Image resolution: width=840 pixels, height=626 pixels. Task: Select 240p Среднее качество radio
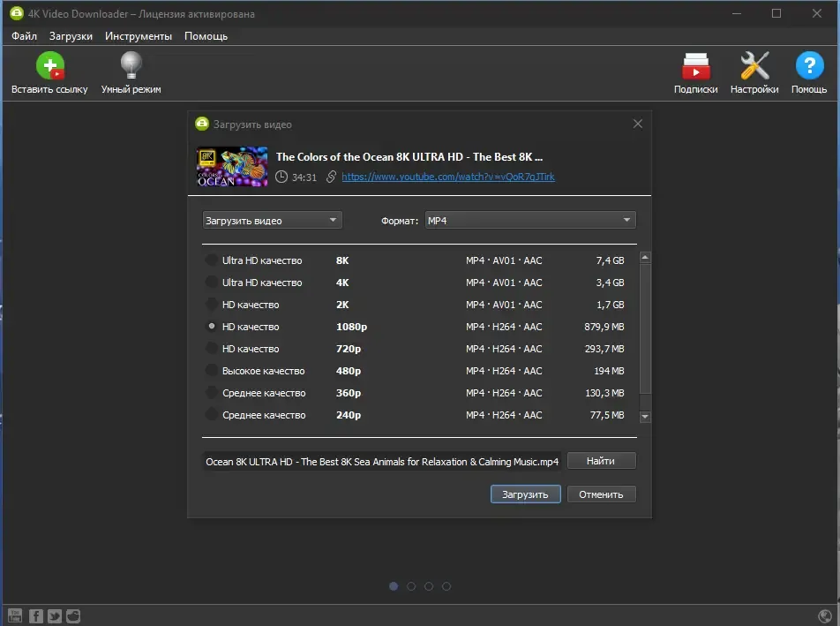pyautogui.click(x=212, y=415)
